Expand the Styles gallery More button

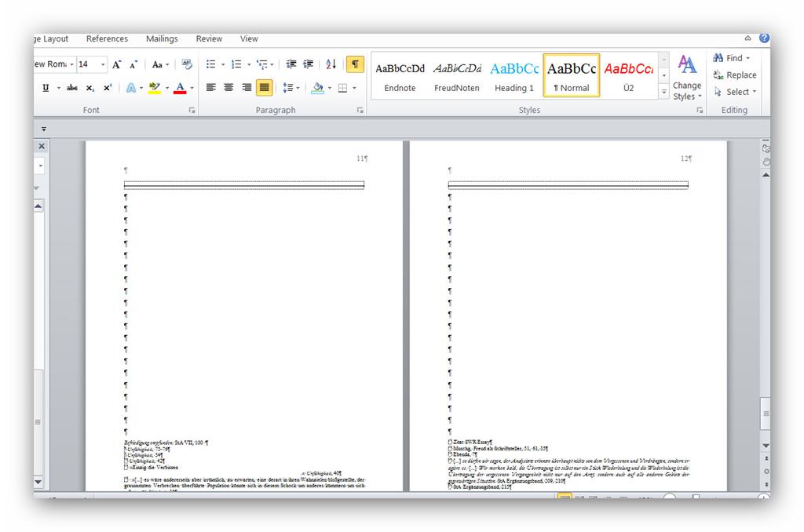[663, 92]
